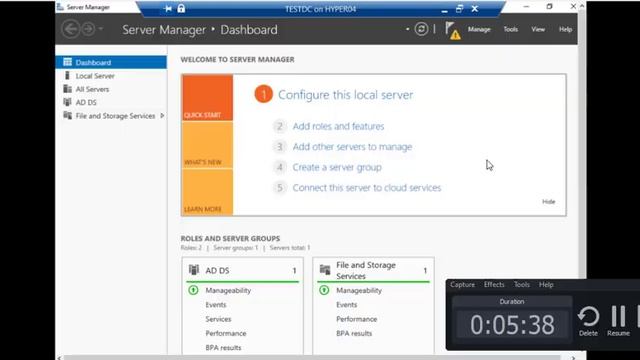Click AD DS Manageability status icon
640x360 pixels.
[x=193, y=290]
